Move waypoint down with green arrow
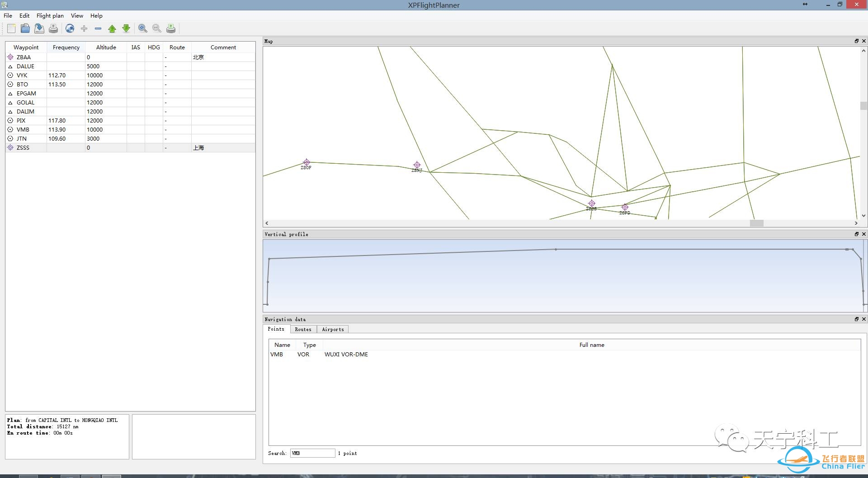The width and height of the screenshot is (868, 478). (126, 28)
